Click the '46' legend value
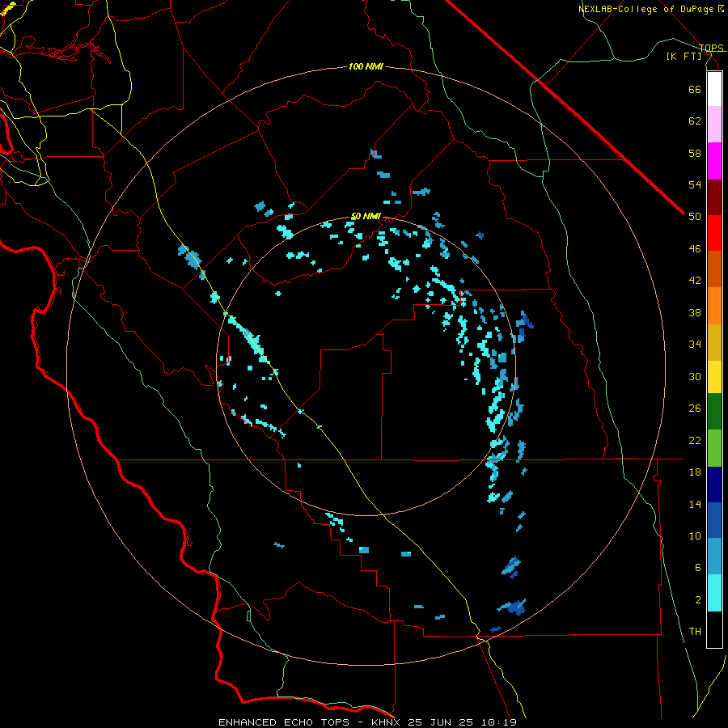Viewport: 728px width, 728px height. click(x=695, y=249)
